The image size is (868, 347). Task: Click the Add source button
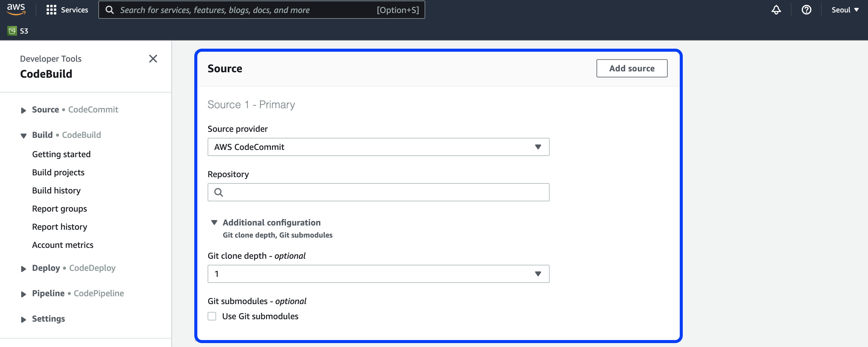point(631,68)
